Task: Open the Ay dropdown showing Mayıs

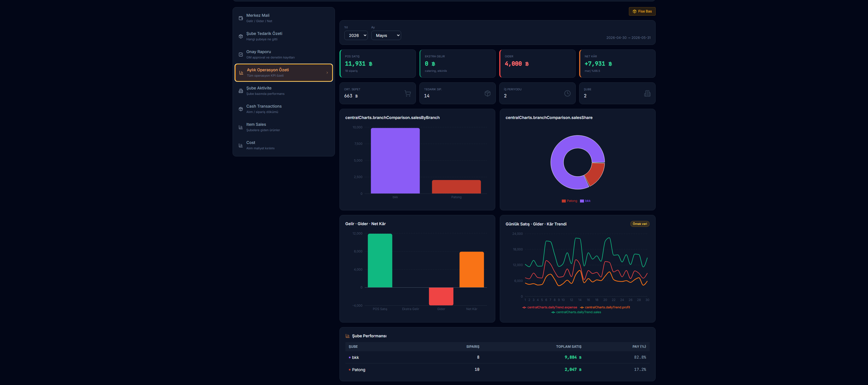Action: (386, 35)
